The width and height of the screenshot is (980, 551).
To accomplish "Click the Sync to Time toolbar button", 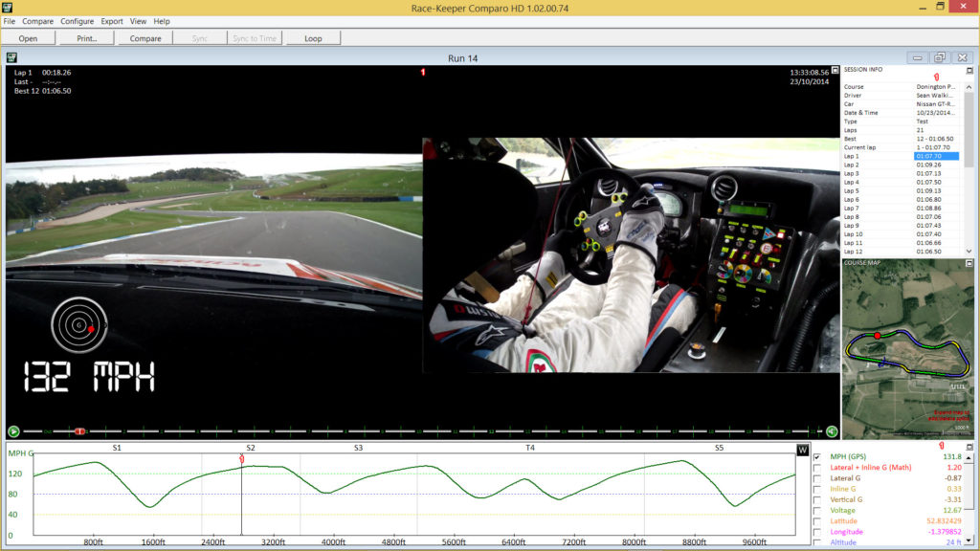I will coord(255,38).
